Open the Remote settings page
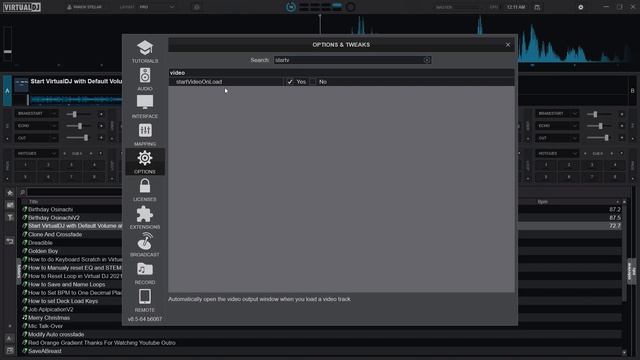Viewport: 640px width, 360px height. [x=145, y=300]
